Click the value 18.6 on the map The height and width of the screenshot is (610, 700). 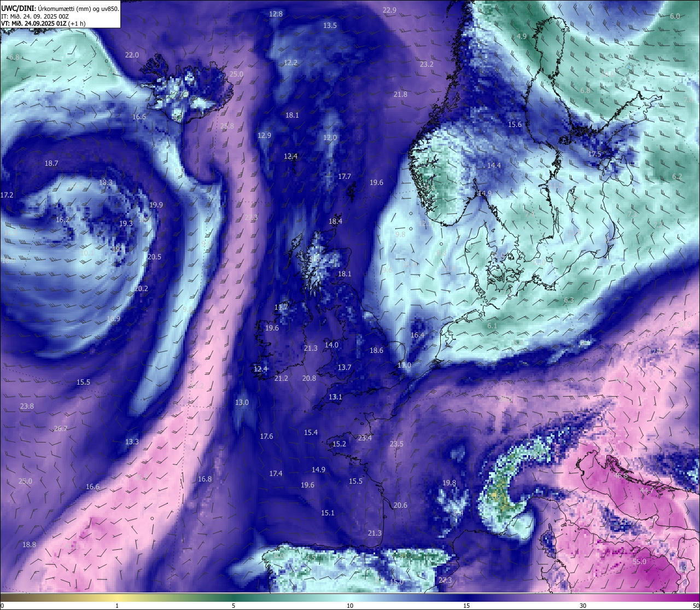[x=376, y=350]
